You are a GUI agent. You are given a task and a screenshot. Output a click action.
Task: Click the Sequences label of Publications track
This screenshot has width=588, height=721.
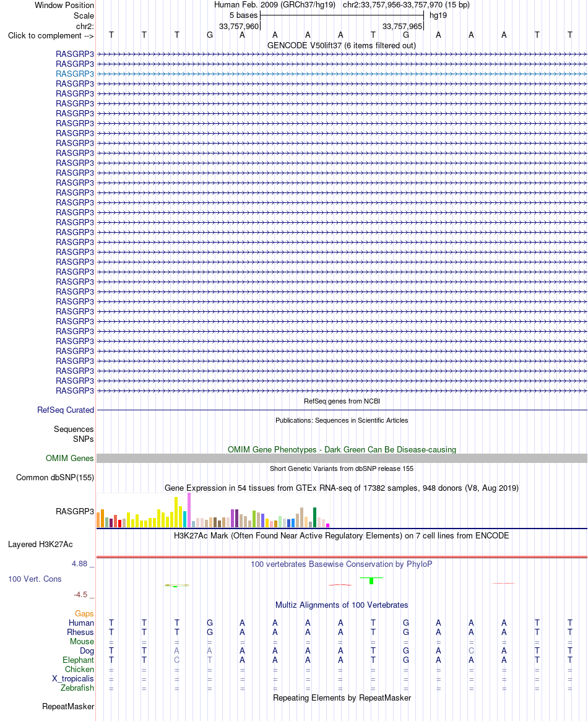(x=74, y=429)
